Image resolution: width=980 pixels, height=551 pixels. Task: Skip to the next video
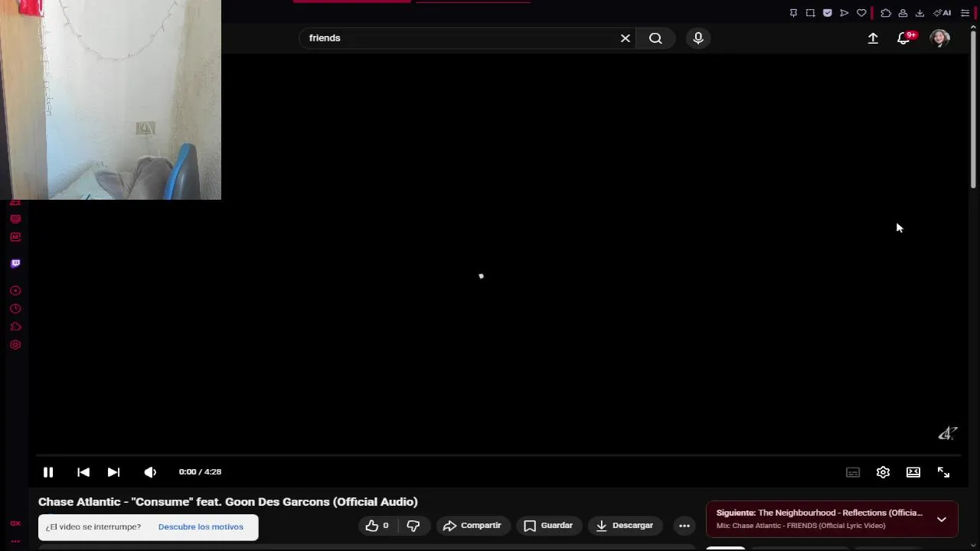113,472
